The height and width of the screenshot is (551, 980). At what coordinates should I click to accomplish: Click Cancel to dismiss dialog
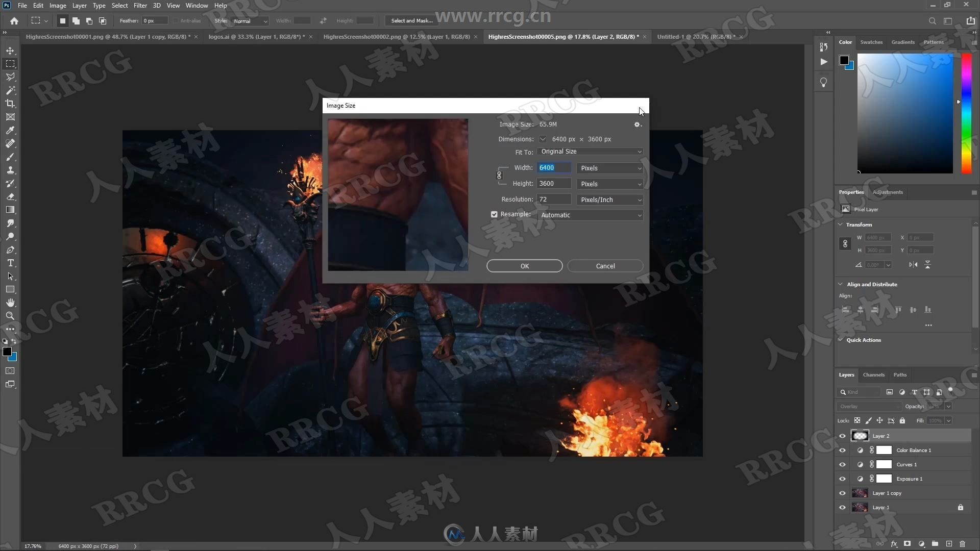pyautogui.click(x=605, y=266)
